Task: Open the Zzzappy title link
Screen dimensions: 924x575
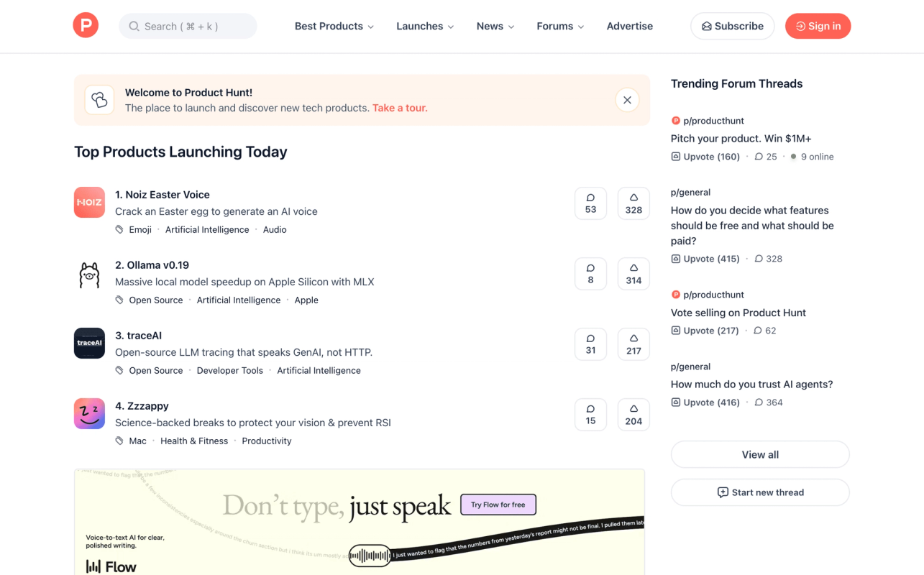Action: point(142,406)
